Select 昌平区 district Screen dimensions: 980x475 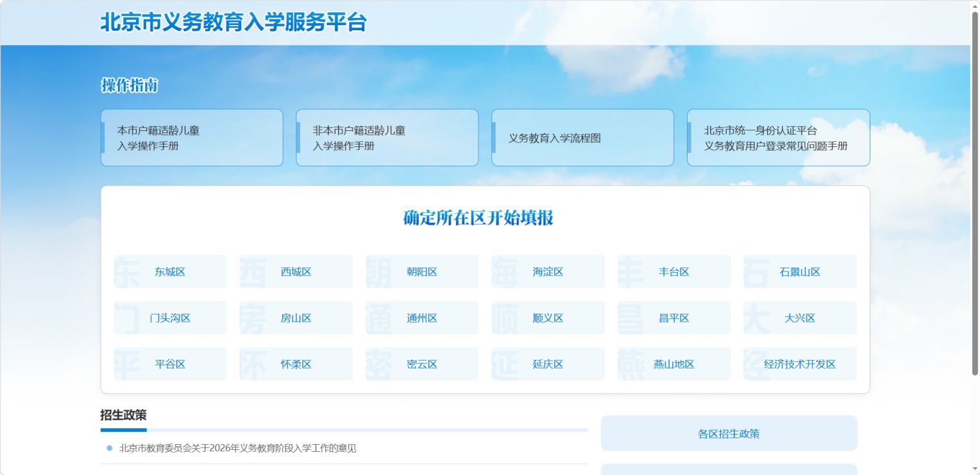[x=674, y=318]
